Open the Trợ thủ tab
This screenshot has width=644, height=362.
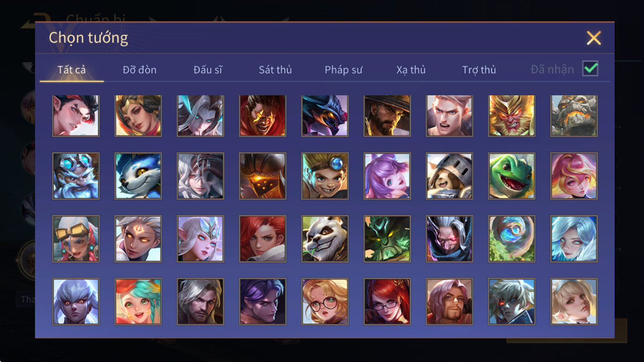point(479,70)
